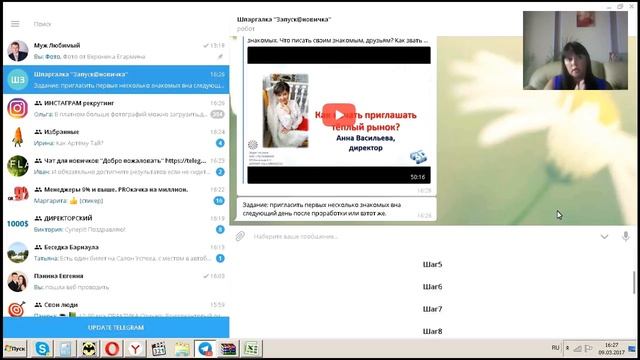Collapse the bot keyboard with the chevron
Image resolution: width=640 pixels, height=360 pixels.
[x=604, y=236]
